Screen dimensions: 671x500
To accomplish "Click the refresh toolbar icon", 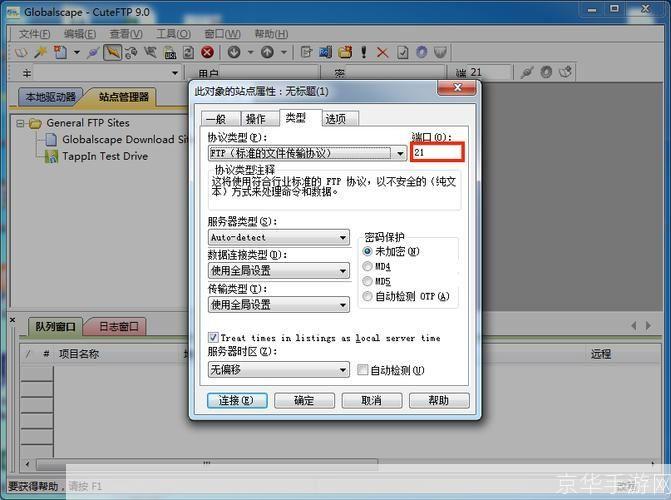I will 188,52.
